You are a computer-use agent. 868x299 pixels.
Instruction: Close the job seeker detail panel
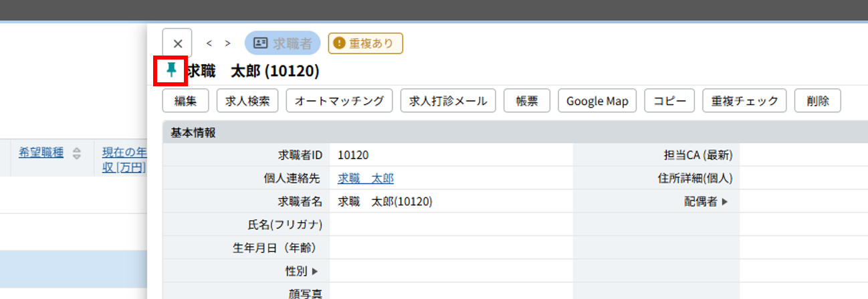coord(177,43)
